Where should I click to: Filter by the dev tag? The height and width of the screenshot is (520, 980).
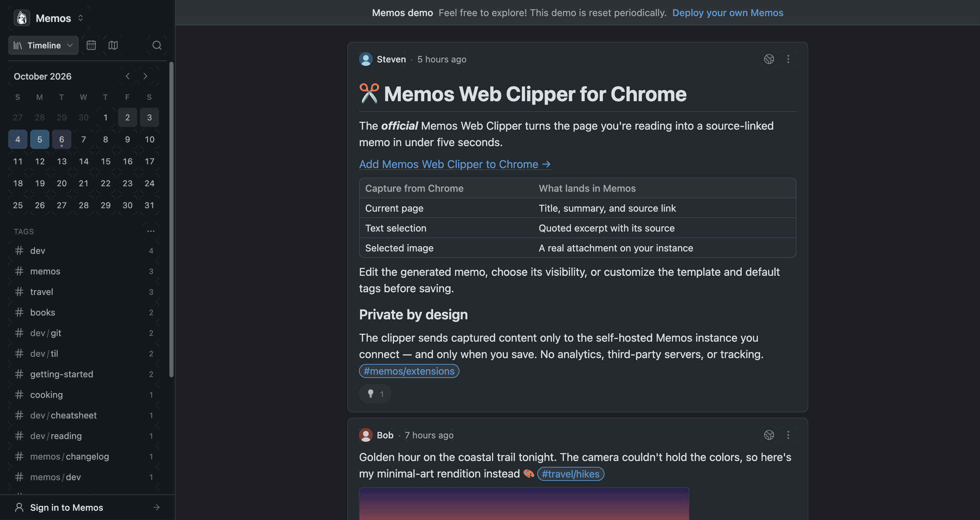84,250
